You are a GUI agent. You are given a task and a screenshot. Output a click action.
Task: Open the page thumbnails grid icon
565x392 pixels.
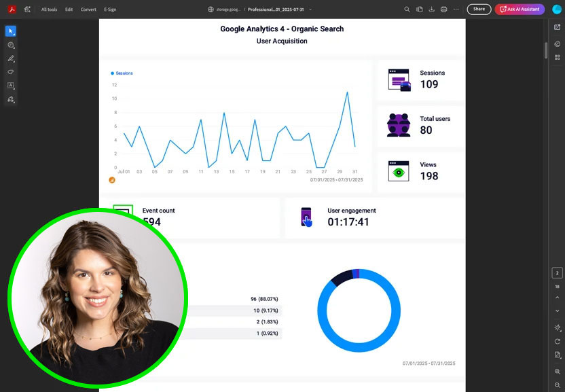(x=557, y=57)
